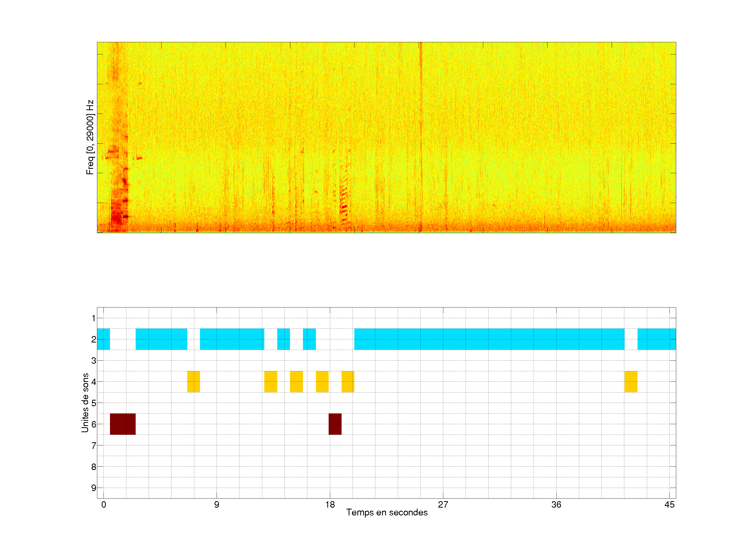Click the y-axis tick label 9

(x=94, y=488)
